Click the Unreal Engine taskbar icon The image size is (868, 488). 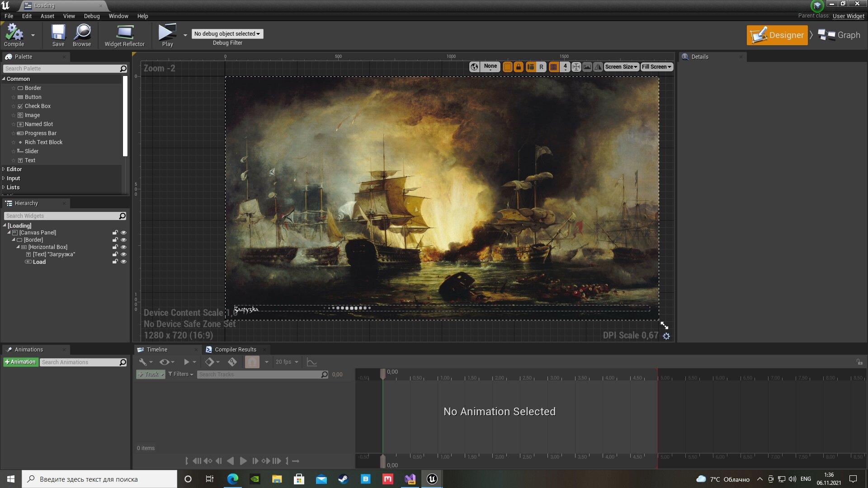click(432, 479)
